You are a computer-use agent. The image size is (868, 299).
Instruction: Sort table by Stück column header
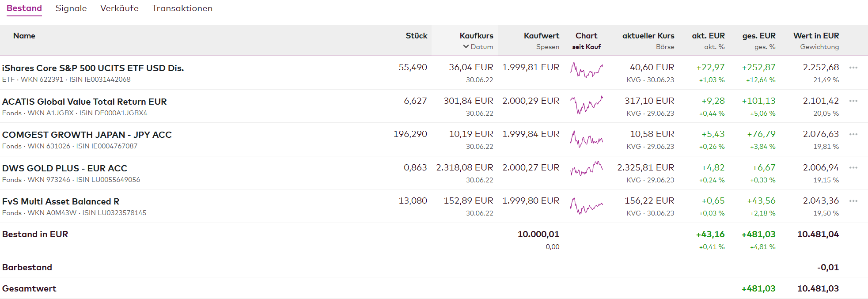[x=416, y=36]
